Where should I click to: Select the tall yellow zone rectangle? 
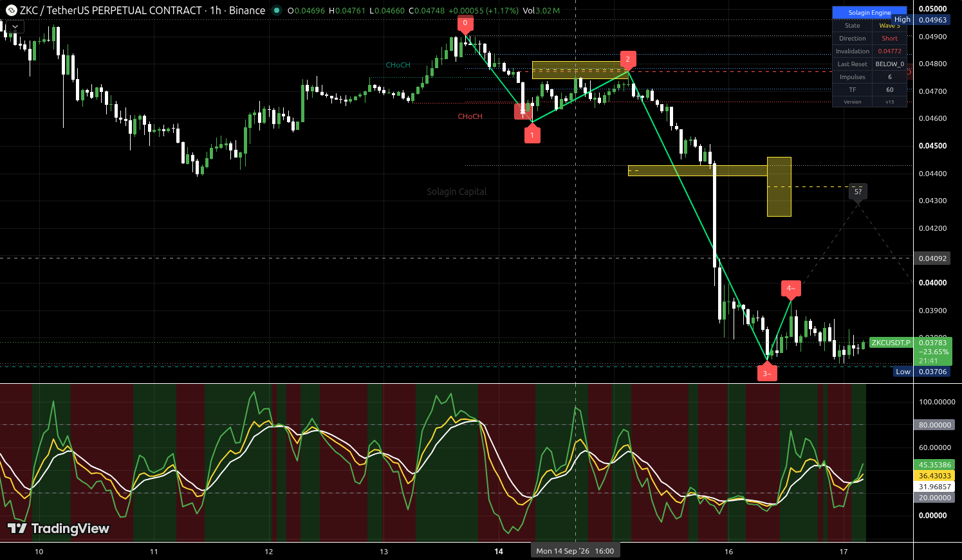click(x=779, y=186)
